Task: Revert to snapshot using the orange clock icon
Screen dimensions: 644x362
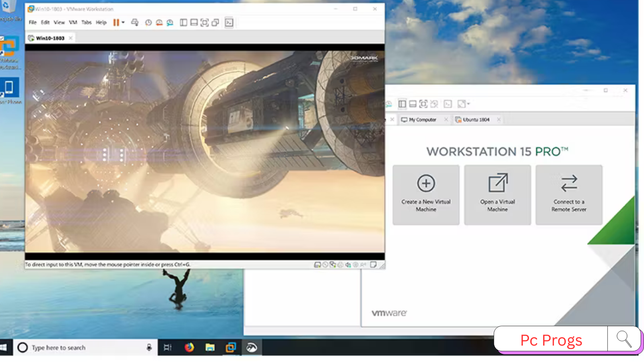Action: coord(159,23)
